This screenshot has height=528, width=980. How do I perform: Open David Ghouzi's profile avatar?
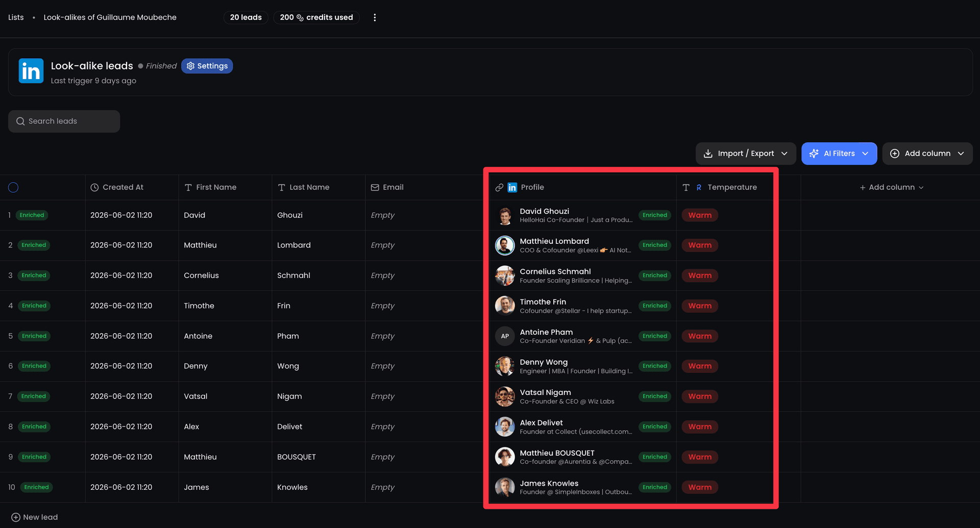tap(505, 215)
